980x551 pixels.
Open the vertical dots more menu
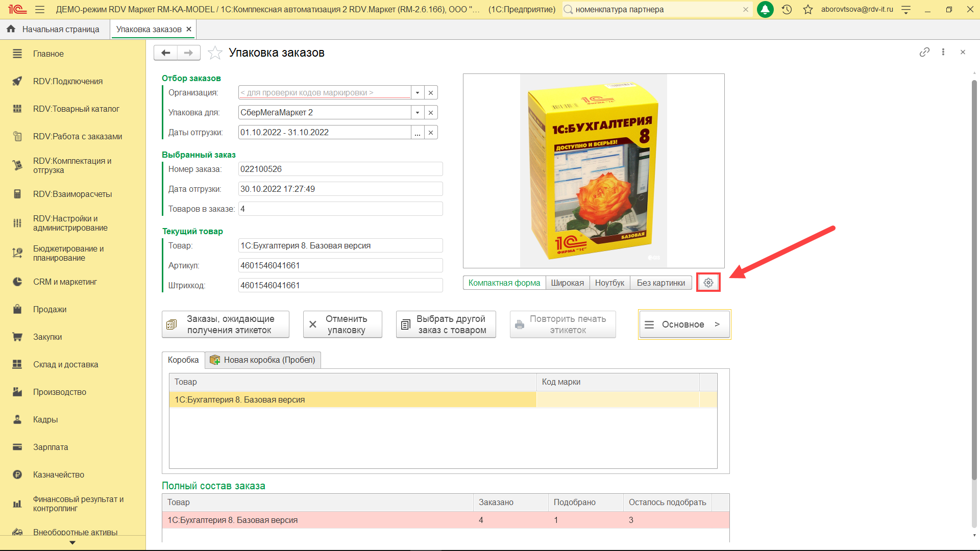pyautogui.click(x=943, y=53)
